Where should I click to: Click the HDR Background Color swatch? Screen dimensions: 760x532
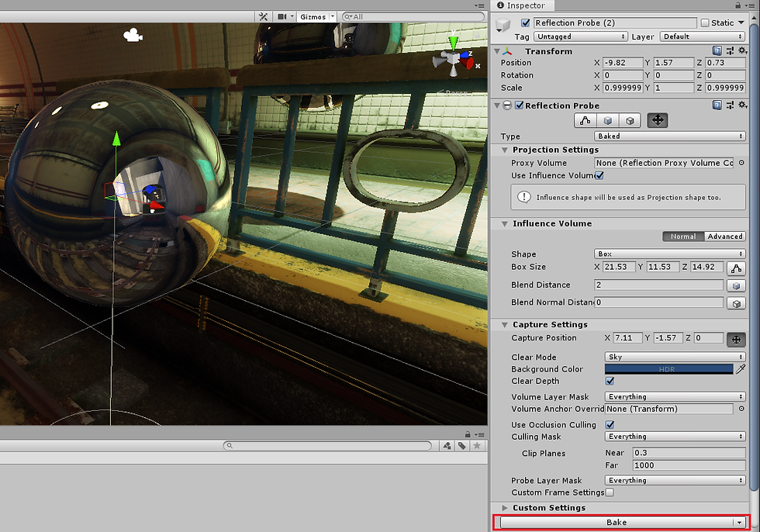point(668,369)
